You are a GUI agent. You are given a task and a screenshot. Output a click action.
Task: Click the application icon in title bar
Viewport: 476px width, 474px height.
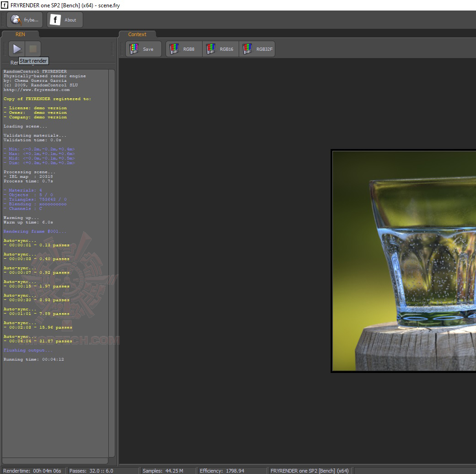pos(5,5)
